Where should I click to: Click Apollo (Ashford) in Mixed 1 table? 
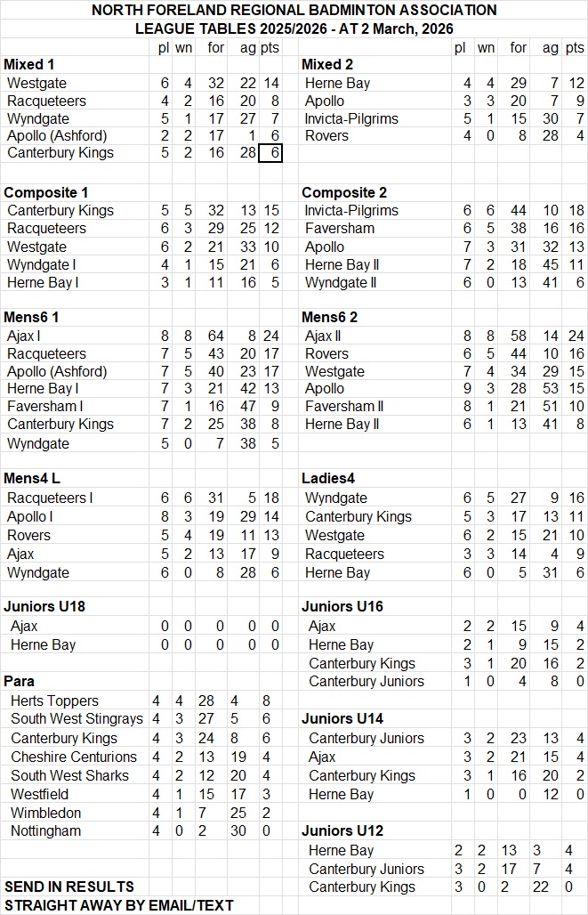click(x=57, y=135)
